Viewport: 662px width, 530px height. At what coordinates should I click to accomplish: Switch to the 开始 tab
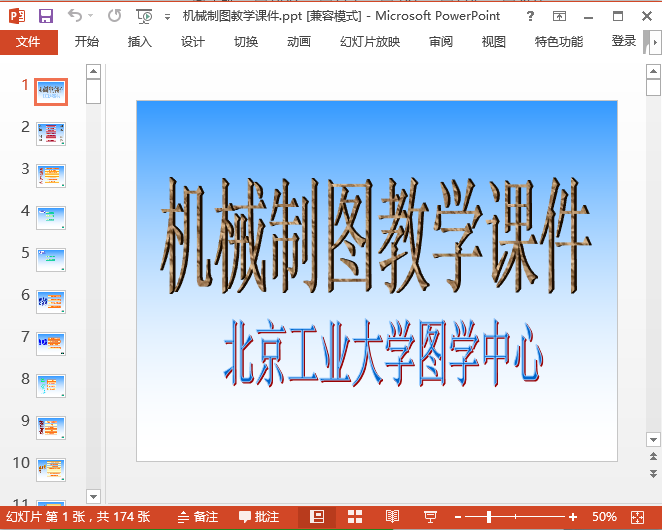point(87,42)
